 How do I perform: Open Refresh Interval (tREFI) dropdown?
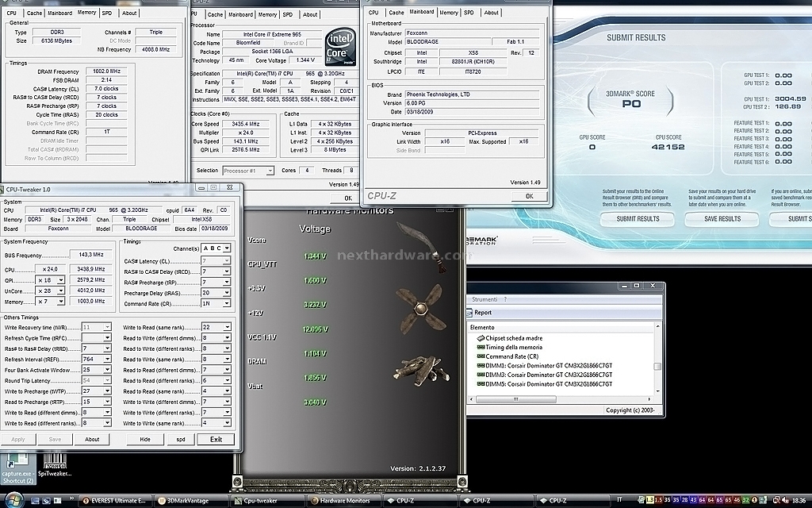107,360
